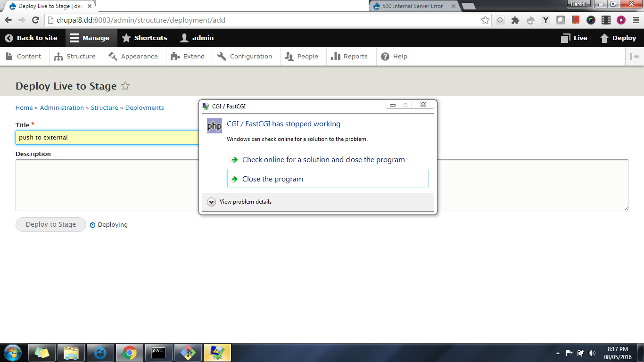The image size is (644, 362).
Task: Open the Deploy toolbar item
Action: coord(618,38)
